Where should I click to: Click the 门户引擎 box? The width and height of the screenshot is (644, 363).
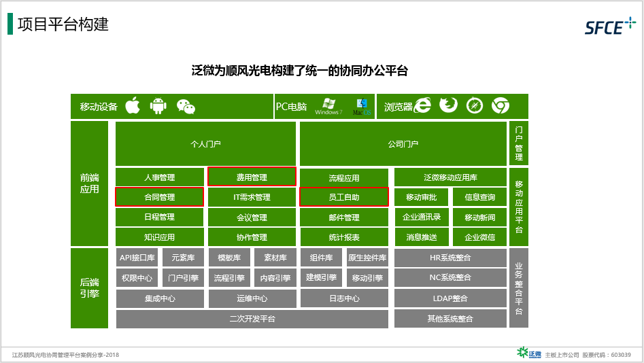[x=183, y=277]
